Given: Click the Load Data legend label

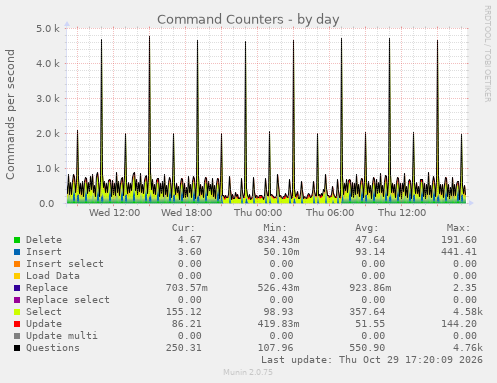Looking at the screenshot, I should (53, 276).
